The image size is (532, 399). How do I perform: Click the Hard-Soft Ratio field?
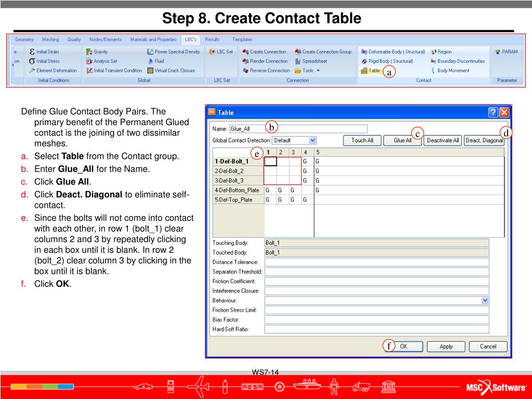coord(377,329)
